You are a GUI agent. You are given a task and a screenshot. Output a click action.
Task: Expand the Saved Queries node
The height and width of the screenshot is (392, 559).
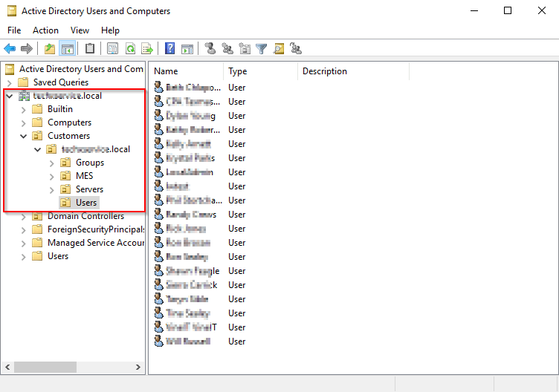coord(10,82)
